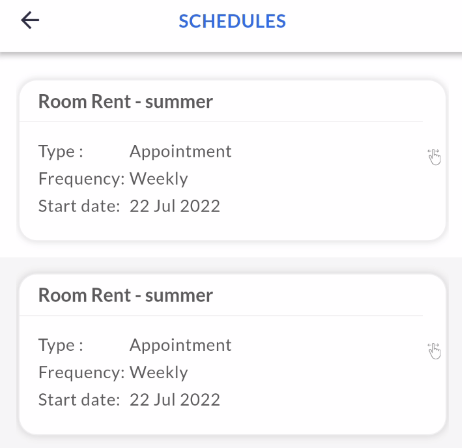Click the SCHEDULES page title
The image size is (462, 448).
coord(232,21)
